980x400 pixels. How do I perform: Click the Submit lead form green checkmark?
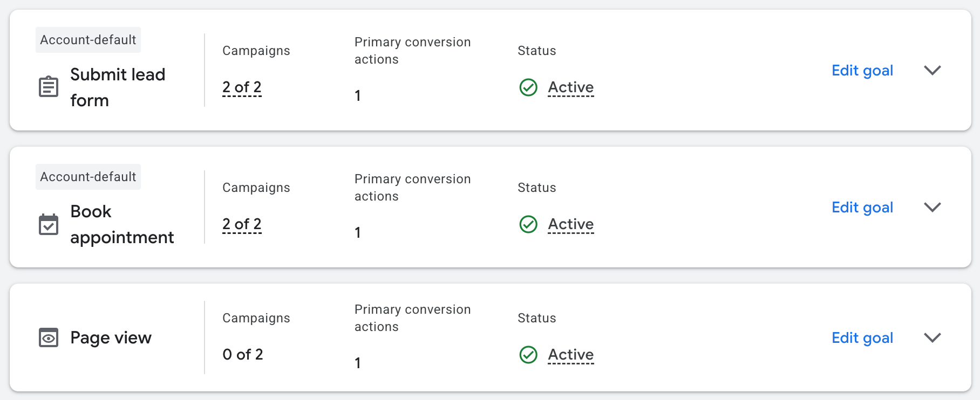pyautogui.click(x=528, y=87)
